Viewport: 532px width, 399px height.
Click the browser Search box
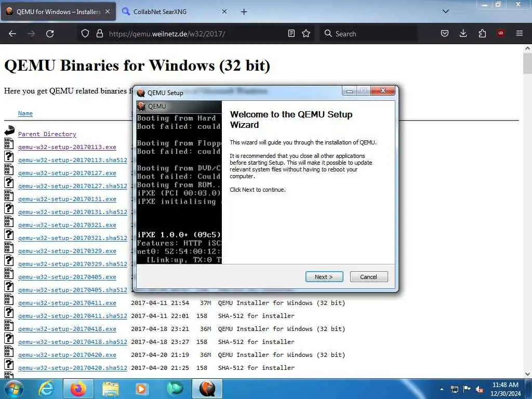368,34
